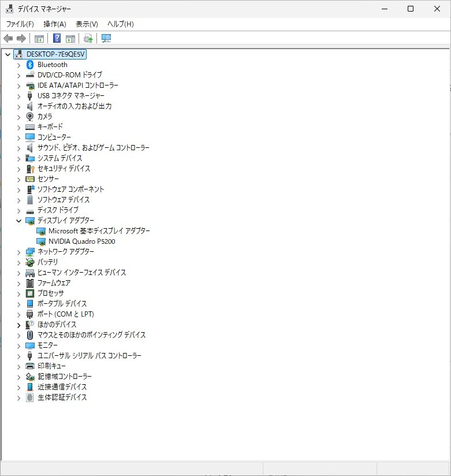Expand the オーディオの入力および出力 node
Screen dimensions: 451x476
tap(19, 106)
